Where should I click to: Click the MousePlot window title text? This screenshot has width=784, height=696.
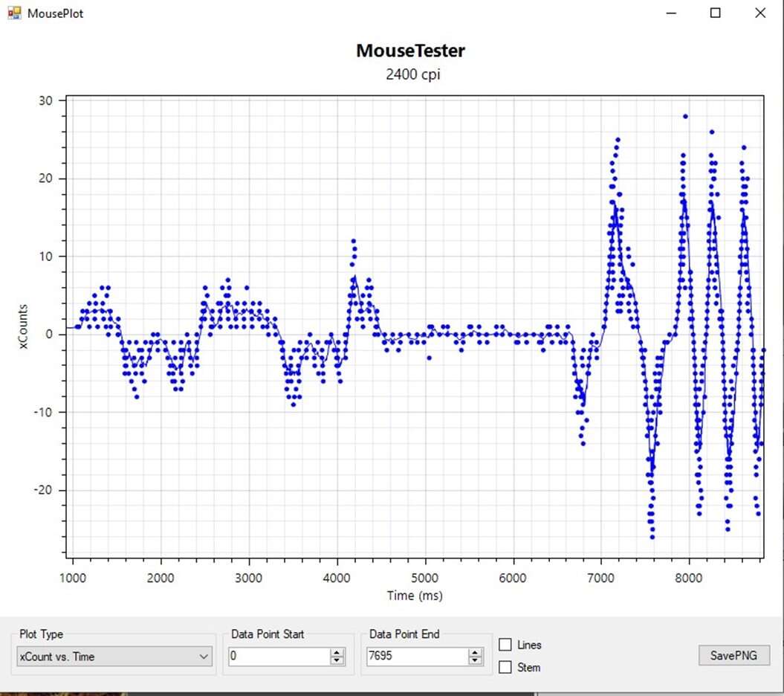click(x=55, y=13)
